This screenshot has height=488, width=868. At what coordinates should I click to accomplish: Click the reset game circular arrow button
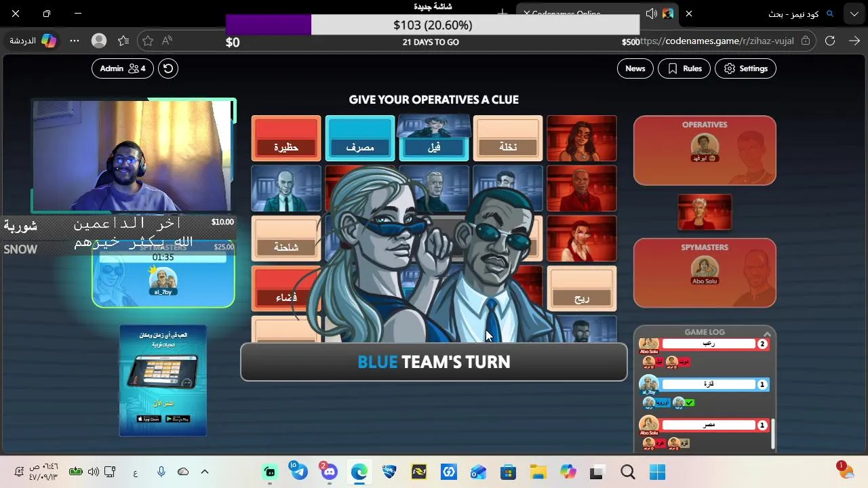[168, 68]
